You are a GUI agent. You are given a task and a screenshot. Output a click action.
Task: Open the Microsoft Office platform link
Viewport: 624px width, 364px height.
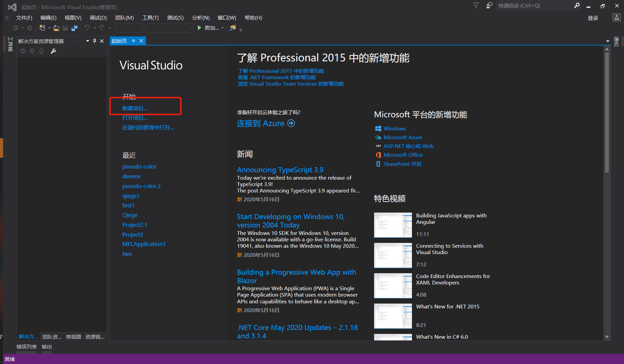403,155
